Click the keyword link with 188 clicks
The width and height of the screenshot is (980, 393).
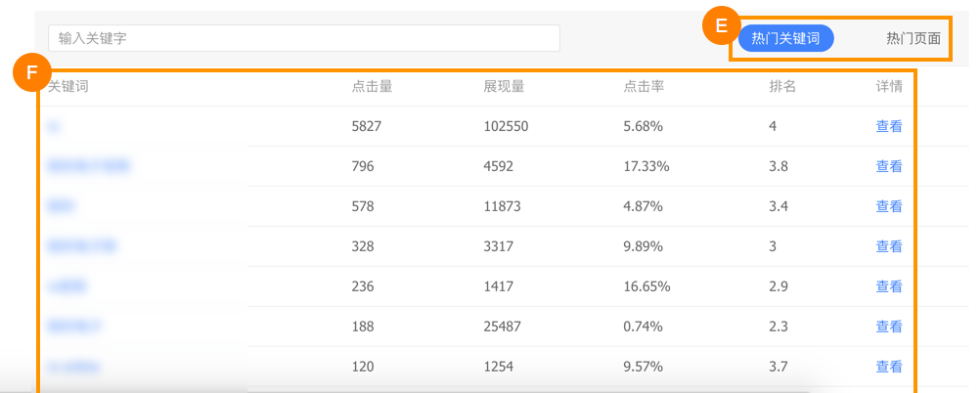pos(75,327)
